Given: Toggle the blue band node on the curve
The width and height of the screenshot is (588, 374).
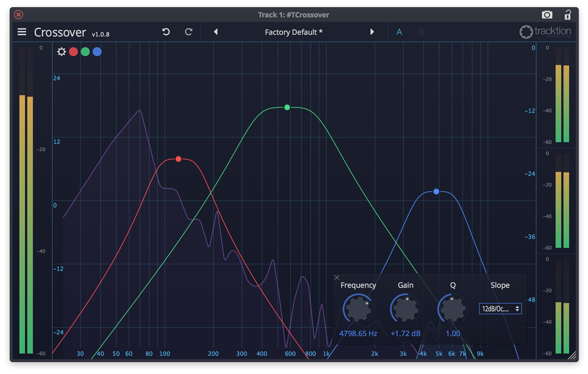Looking at the screenshot, I should pos(436,191).
